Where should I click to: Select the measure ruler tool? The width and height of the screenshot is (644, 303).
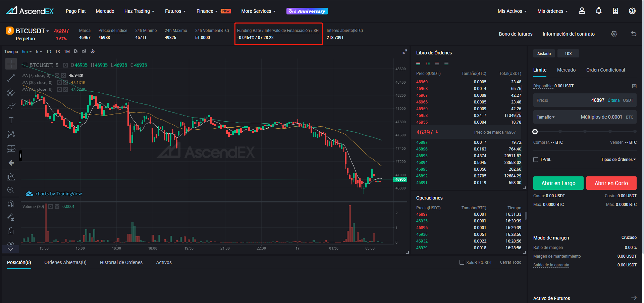(11, 176)
